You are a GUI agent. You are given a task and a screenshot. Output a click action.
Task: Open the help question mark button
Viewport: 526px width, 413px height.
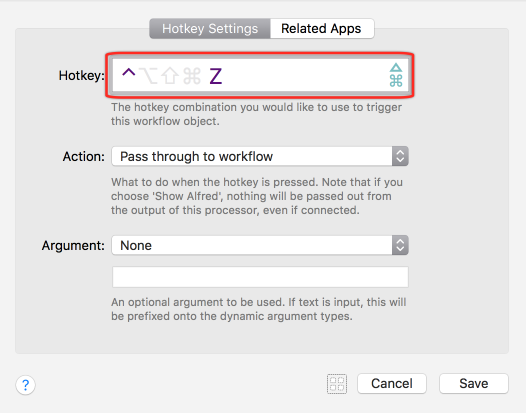point(25,384)
